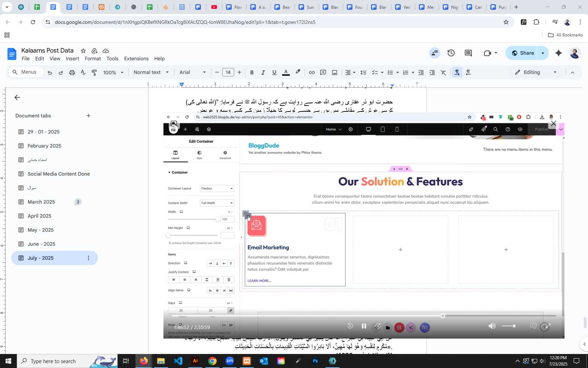Screen dimensions: 588x368
Task: Open the Zoom 100% dropdown
Action: point(113,73)
